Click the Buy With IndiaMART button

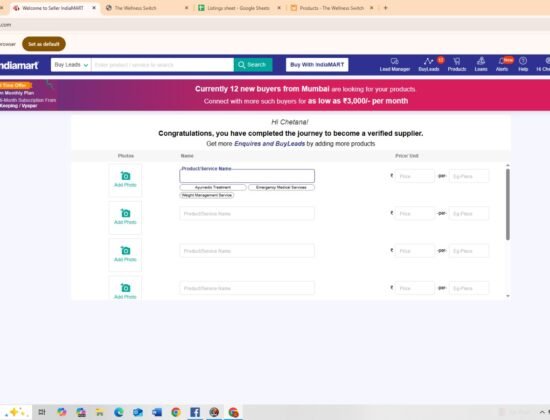[x=317, y=65]
